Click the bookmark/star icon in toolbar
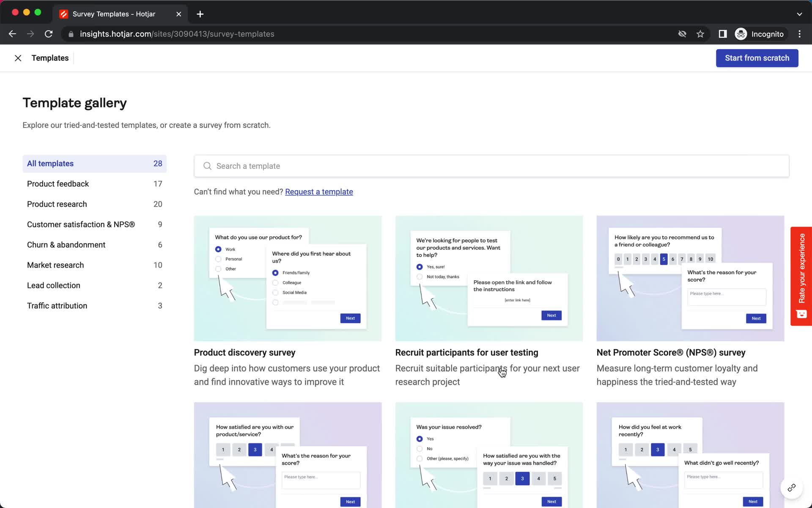The width and height of the screenshot is (812, 508). click(700, 34)
